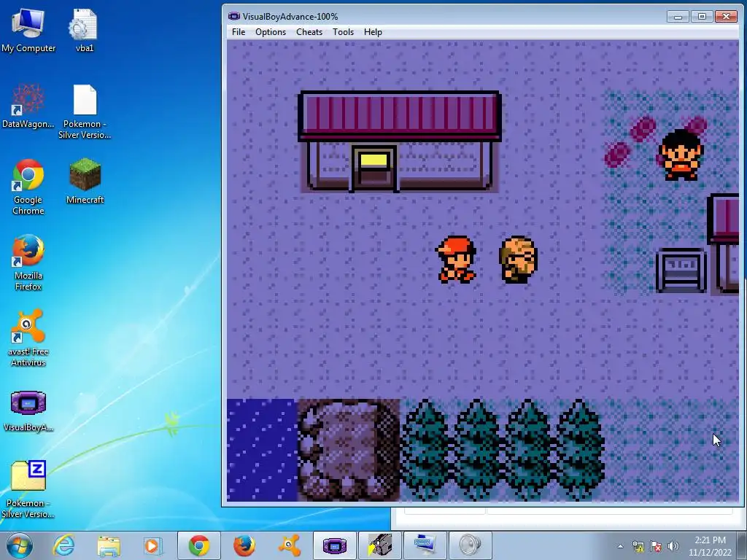The height and width of the screenshot is (560, 747).
Task: Select the VisualBoyAdvance desktop icon
Action: click(x=28, y=411)
